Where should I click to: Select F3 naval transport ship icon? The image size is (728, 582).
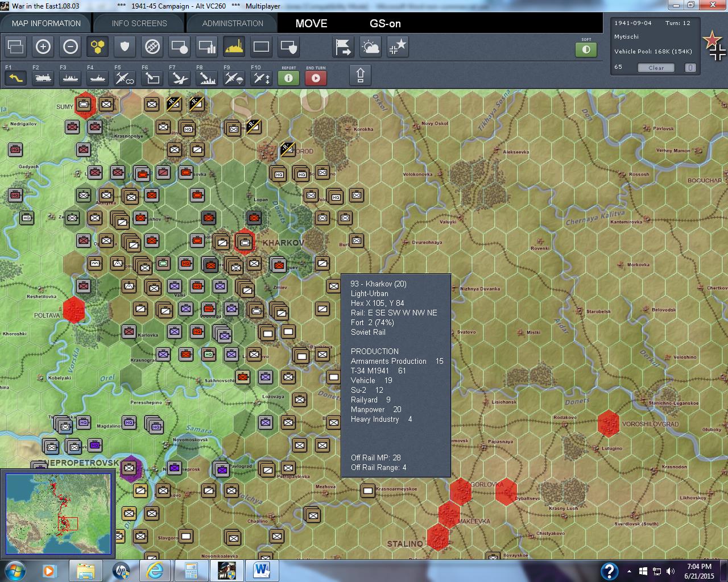[71, 77]
